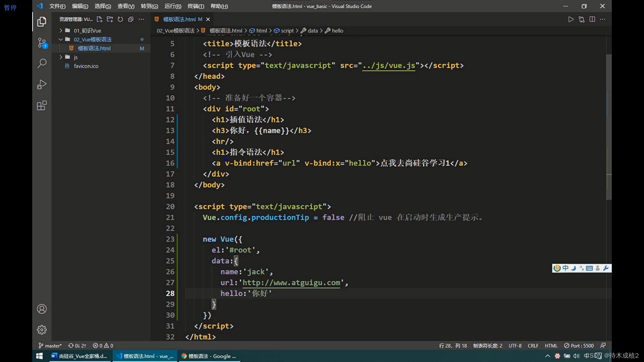Close the 模板语法.html editor tab
This screenshot has height=362, width=644.
pos(208,19)
